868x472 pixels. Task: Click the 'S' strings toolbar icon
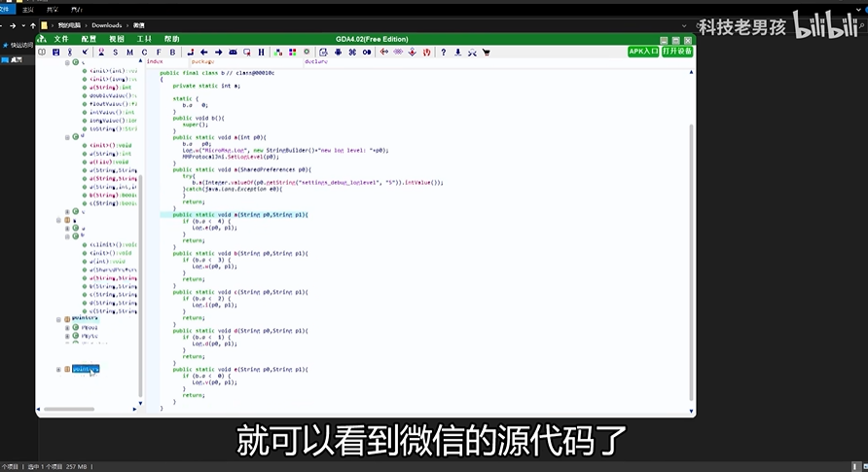(x=115, y=52)
